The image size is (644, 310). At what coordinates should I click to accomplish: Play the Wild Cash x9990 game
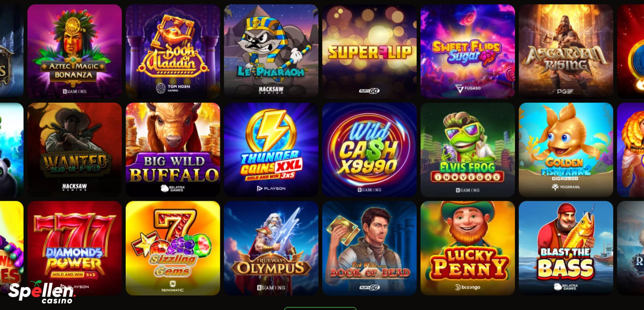tap(369, 150)
